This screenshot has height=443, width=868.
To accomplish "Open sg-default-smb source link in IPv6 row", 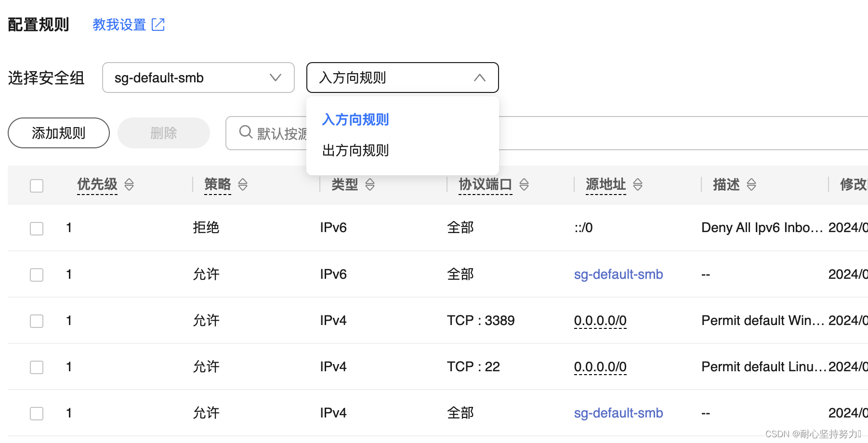I will click(x=618, y=274).
